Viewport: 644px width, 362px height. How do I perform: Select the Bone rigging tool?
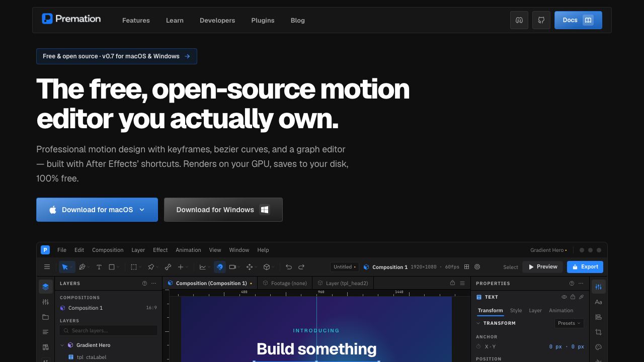click(x=168, y=267)
